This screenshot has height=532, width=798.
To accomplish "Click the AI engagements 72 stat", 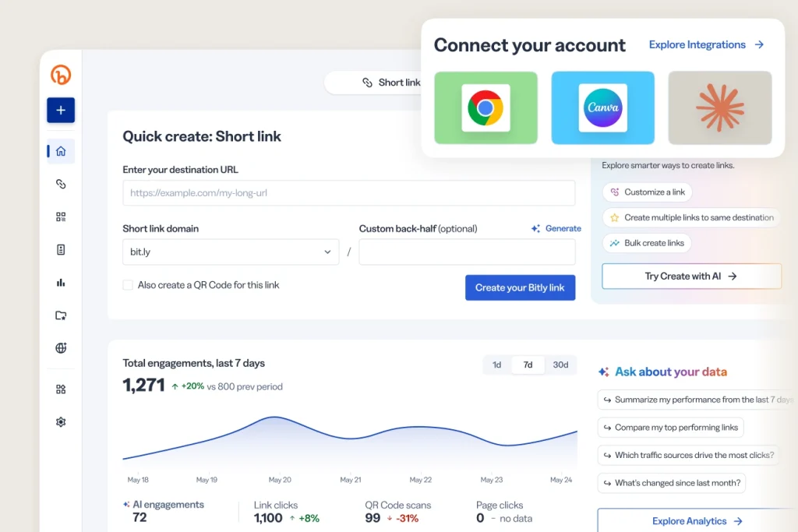I will tap(164, 511).
